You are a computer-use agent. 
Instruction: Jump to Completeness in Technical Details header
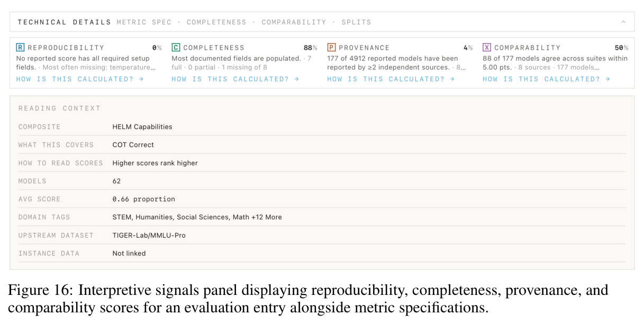point(216,22)
